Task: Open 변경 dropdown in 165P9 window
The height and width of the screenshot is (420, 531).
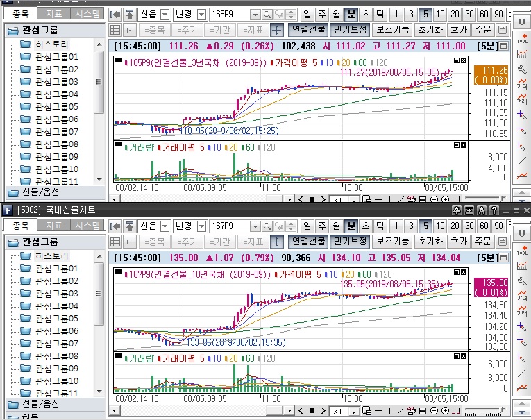Action: point(201,15)
